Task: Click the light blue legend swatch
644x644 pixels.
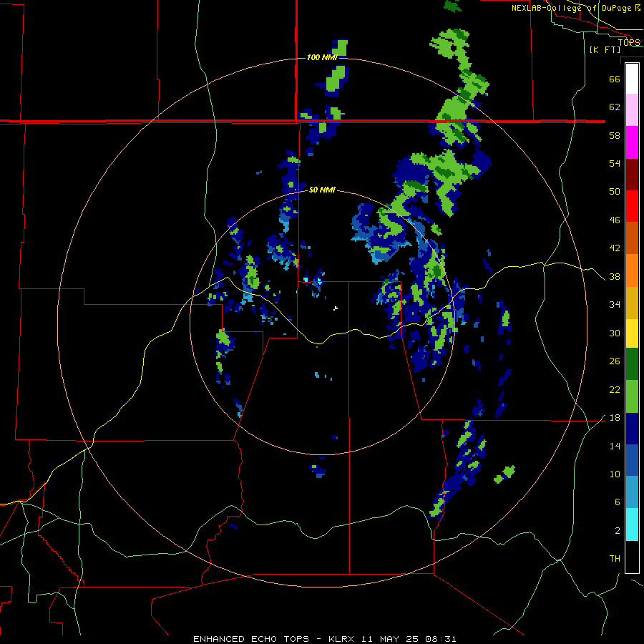Action: (632, 492)
